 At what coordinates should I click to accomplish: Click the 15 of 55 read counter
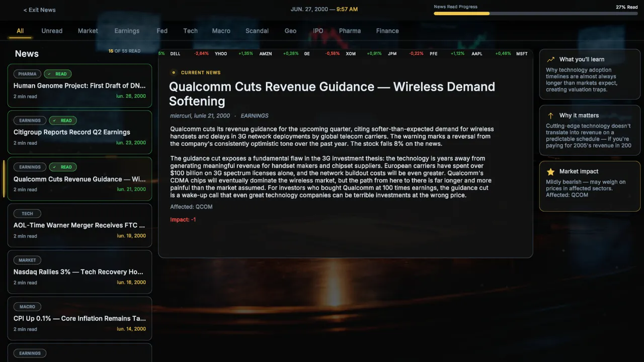pyautogui.click(x=124, y=51)
